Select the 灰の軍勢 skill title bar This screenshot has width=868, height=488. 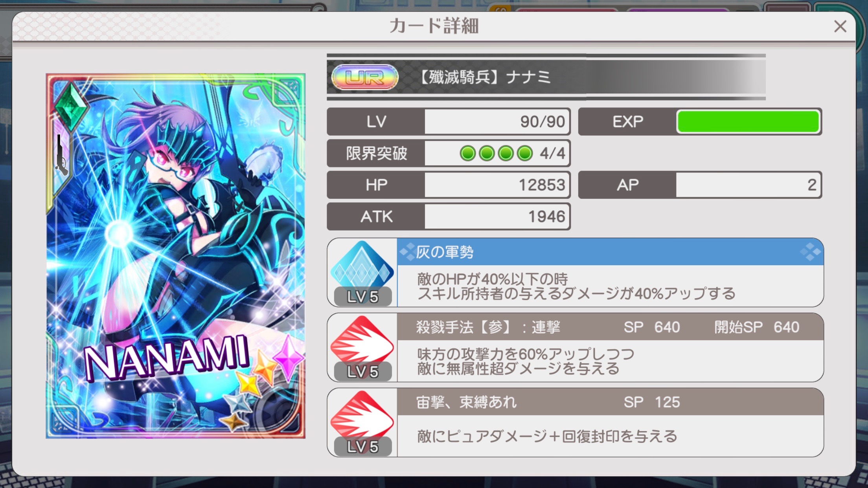(x=611, y=252)
